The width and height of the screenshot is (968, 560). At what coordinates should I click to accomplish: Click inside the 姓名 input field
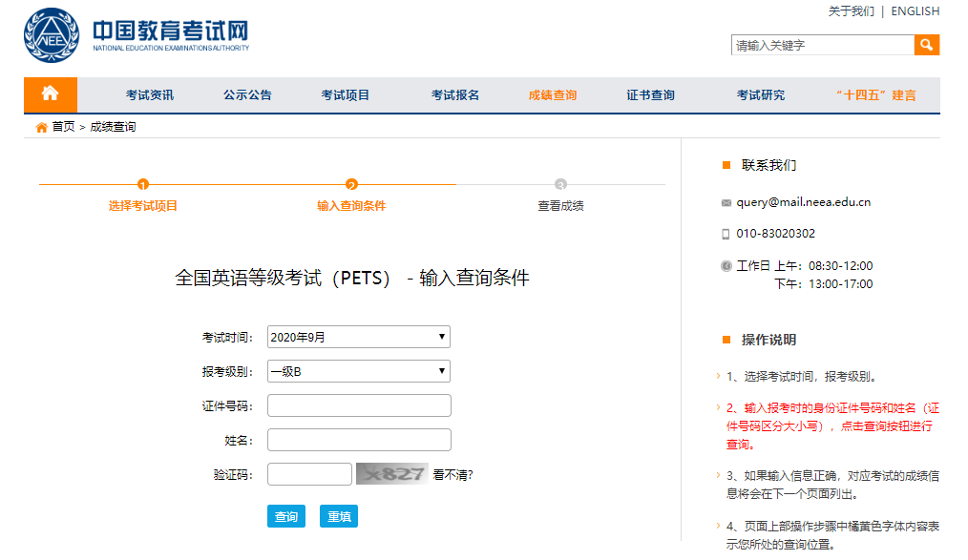tap(358, 438)
